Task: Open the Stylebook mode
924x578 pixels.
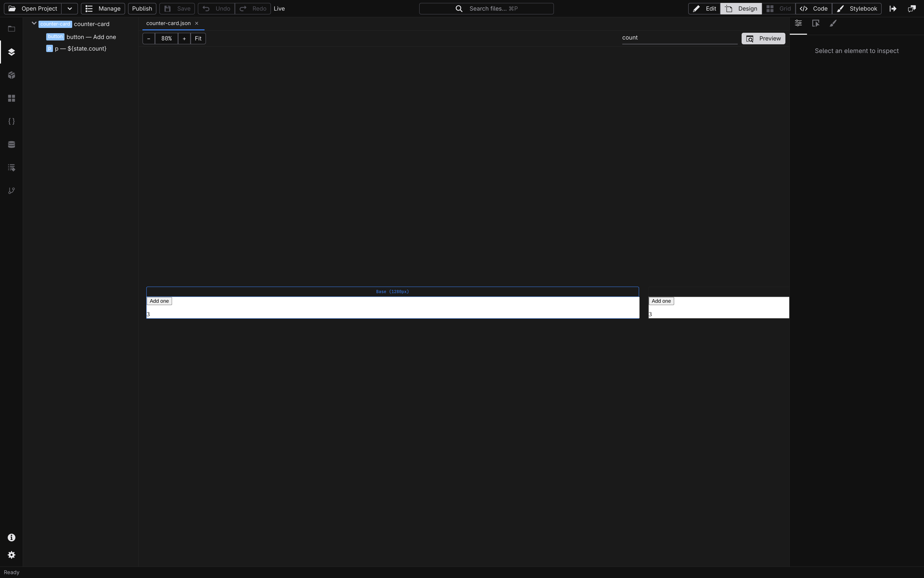Action: tap(857, 8)
